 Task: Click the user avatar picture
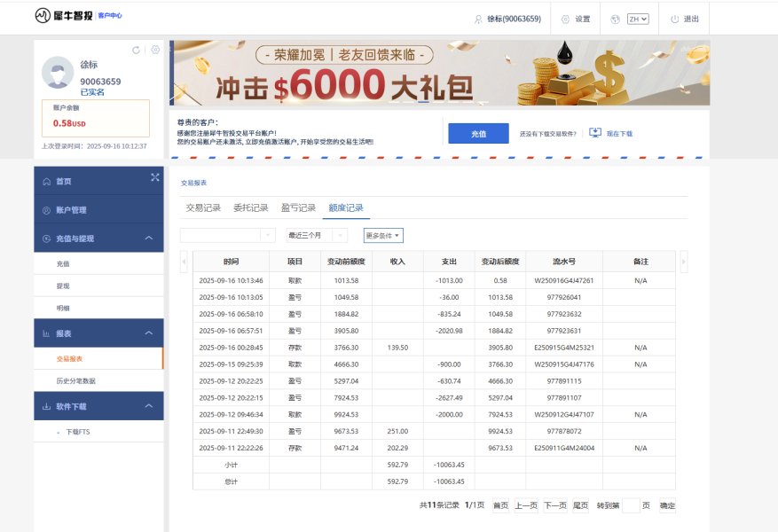point(58,73)
